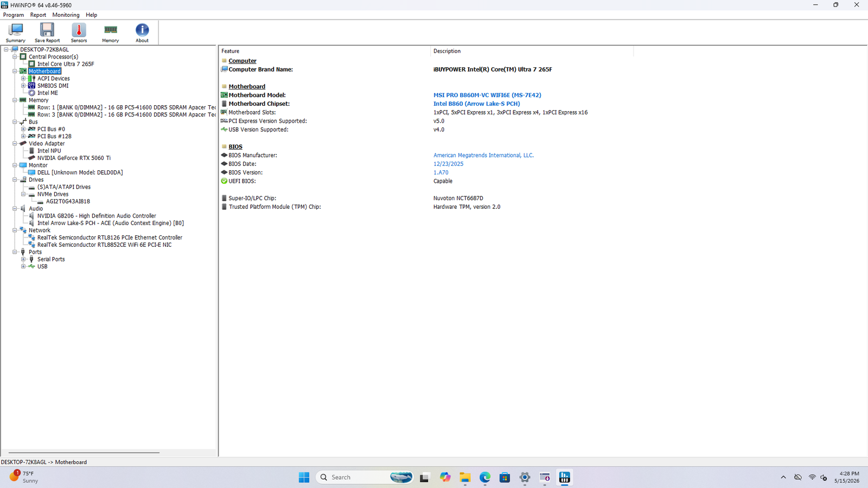
Task: Expand the PCI Bus #128 node
Action: tap(23, 136)
